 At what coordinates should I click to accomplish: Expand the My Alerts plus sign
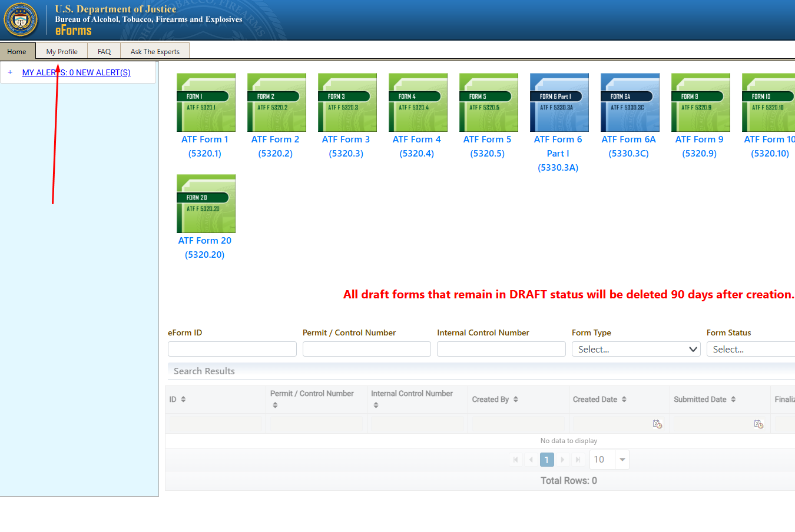pyautogui.click(x=10, y=72)
